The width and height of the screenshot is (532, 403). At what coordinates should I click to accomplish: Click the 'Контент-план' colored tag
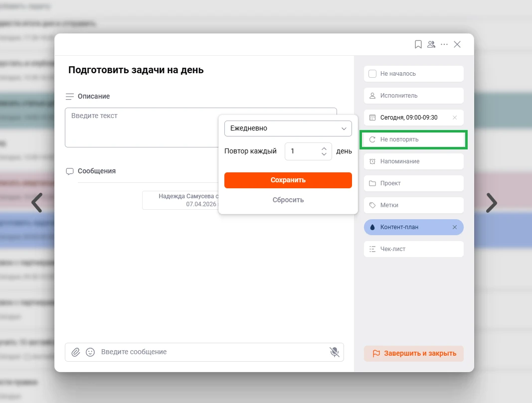pos(404,227)
